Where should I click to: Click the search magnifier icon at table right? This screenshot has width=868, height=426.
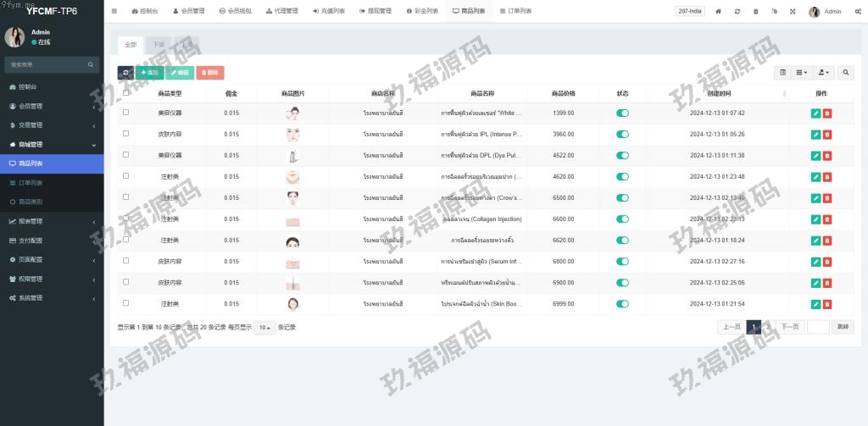point(845,73)
